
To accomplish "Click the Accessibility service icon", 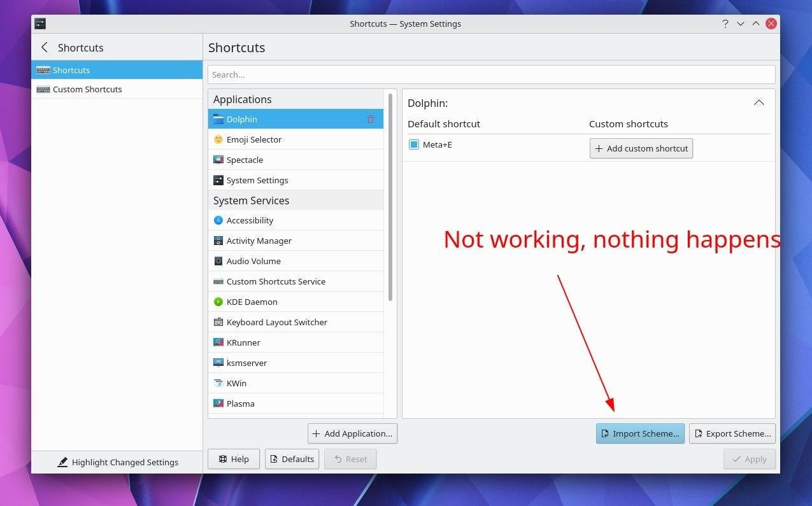I will 218,220.
